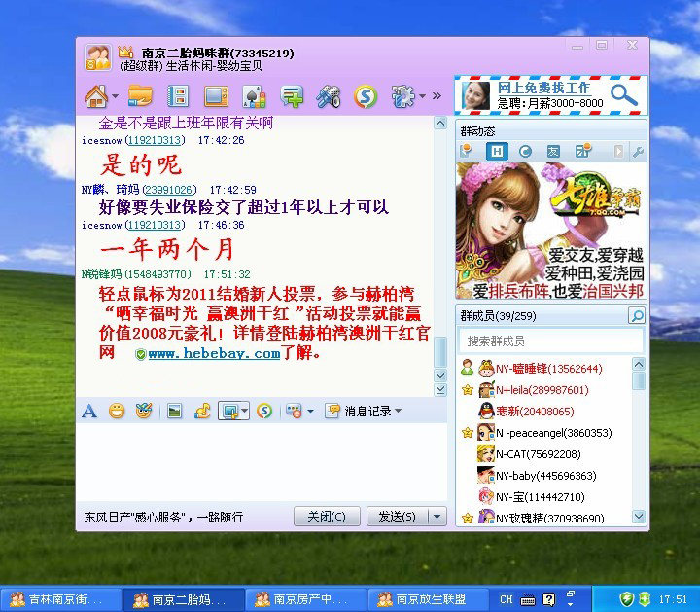The width and height of the screenshot is (700, 612).
Task: Open the group album notebook icon
Action: (178, 96)
